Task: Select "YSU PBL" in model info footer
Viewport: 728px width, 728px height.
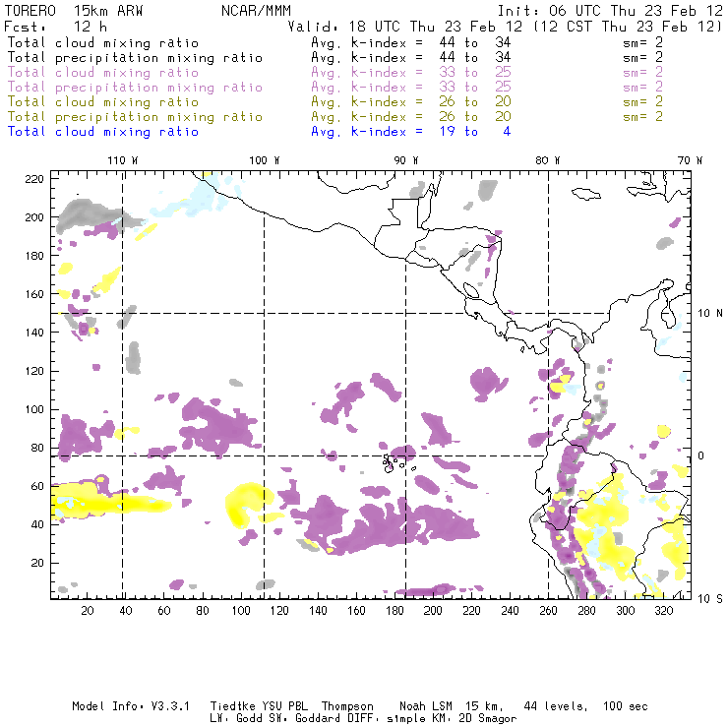Action: click(284, 706)
